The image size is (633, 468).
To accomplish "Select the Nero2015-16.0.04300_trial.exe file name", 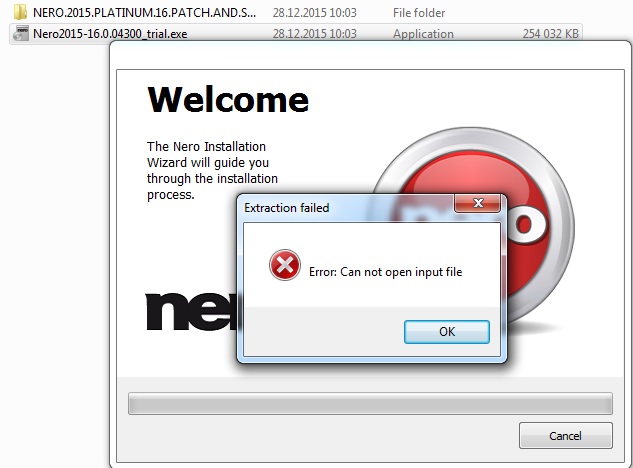I will pyautogui.click(x=110, y=34).
